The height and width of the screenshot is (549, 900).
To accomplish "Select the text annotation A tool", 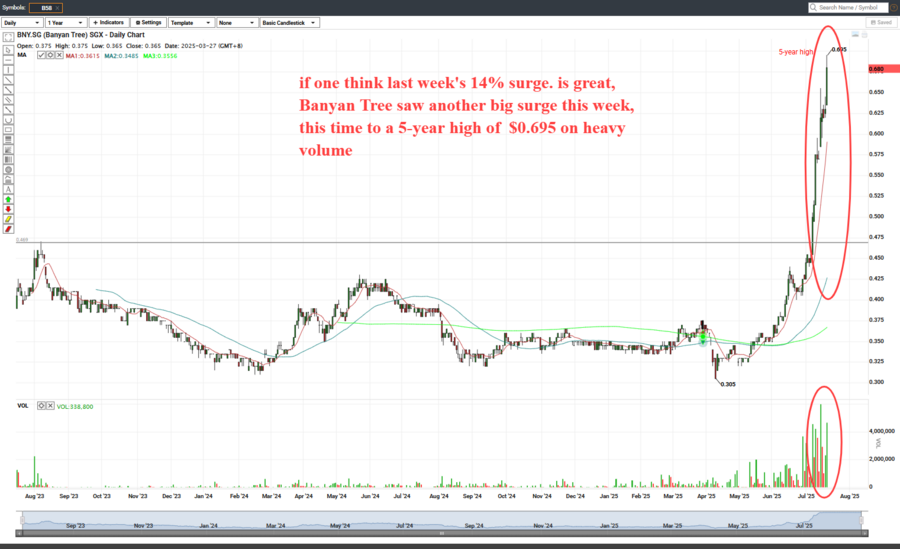I will (8, 189).
